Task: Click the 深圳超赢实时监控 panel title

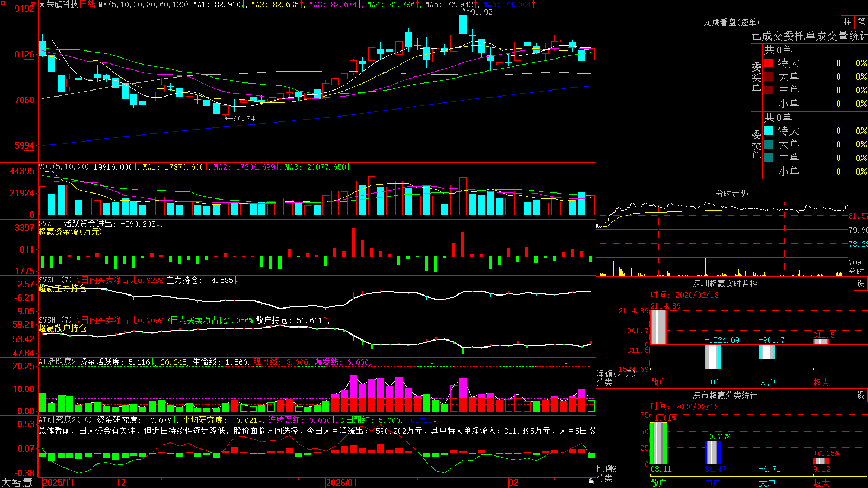Action: pyautogui.click(x=725, y=284)
